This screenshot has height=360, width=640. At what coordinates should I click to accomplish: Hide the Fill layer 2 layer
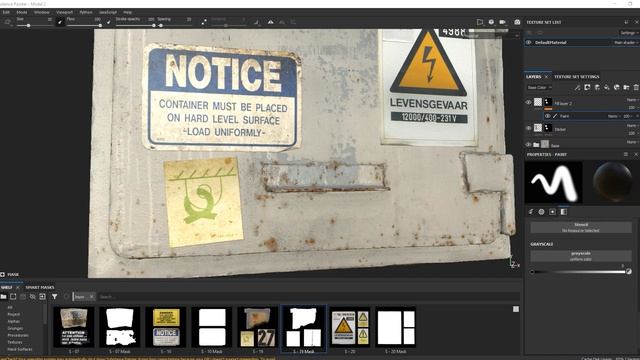(529, 102)
